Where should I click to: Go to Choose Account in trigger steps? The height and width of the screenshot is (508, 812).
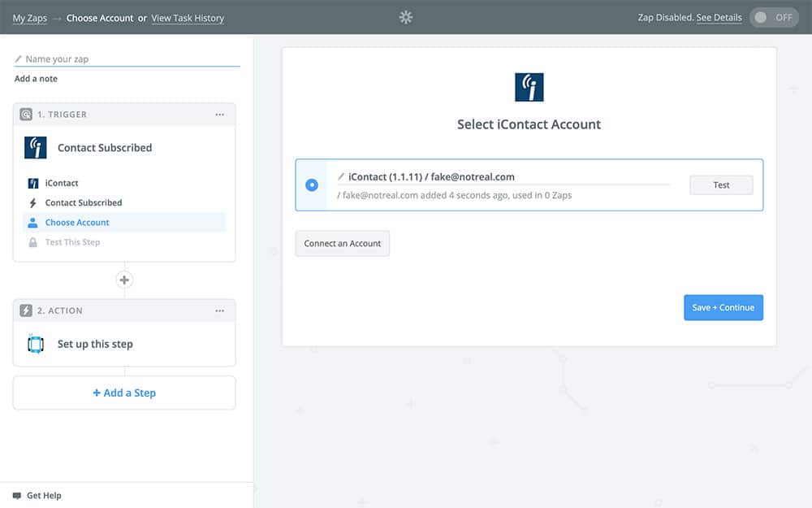pos(77,223)
